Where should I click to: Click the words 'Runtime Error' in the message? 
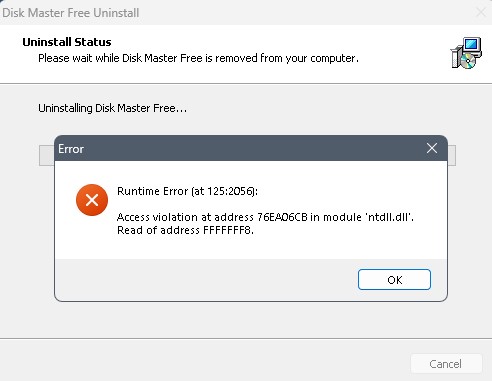pos(153,191)
